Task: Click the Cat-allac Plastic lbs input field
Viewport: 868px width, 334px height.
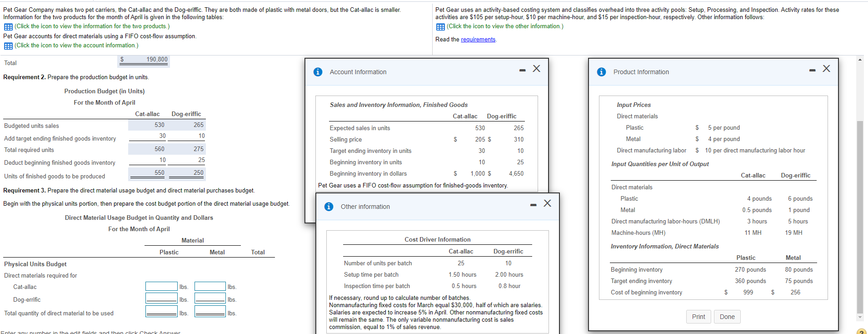Action: [161, 286]
